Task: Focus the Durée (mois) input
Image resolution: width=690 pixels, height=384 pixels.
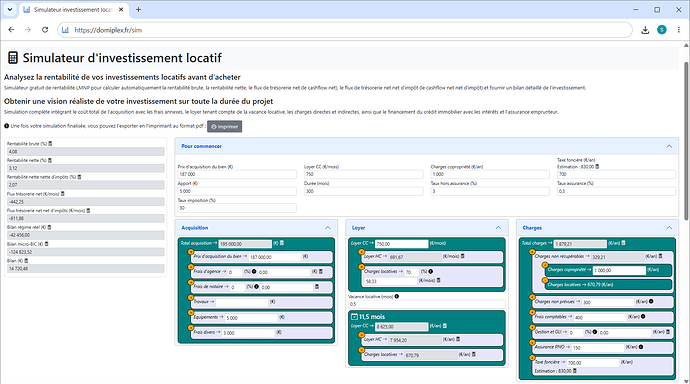Action: point(363,191)
